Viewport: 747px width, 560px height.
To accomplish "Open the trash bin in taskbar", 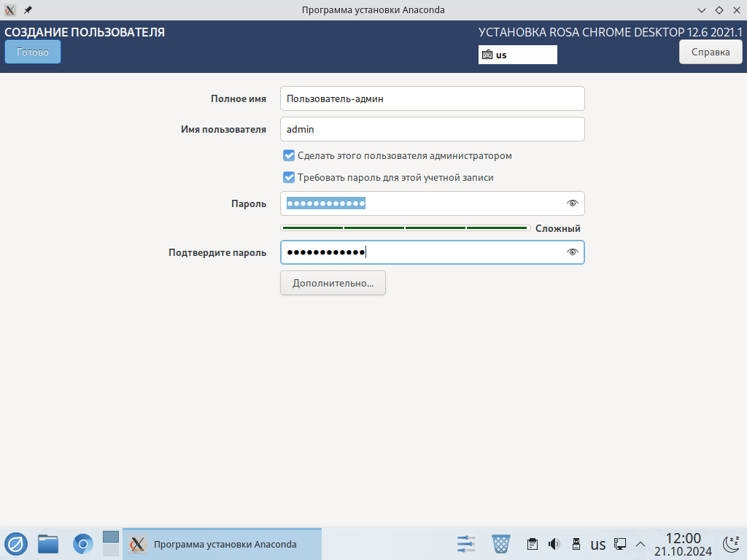I will point(501,544).
